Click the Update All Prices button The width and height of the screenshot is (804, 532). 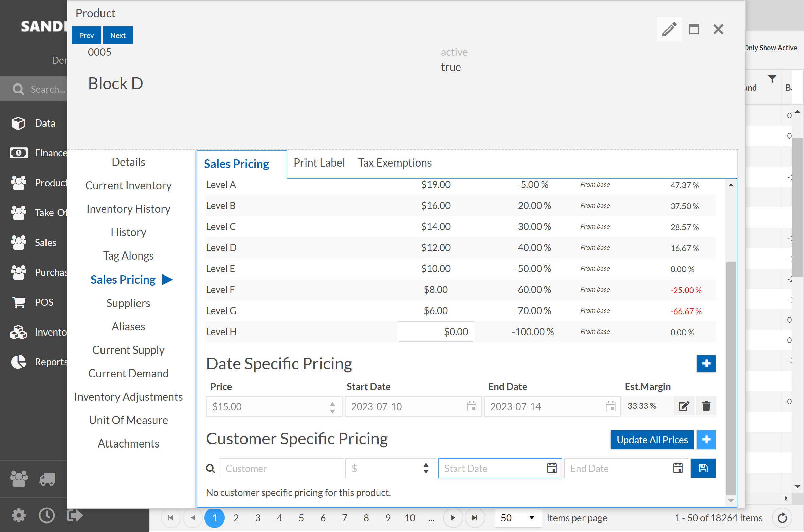click(x=652, y=439)
